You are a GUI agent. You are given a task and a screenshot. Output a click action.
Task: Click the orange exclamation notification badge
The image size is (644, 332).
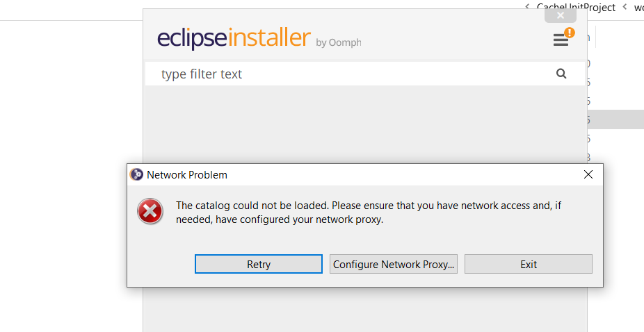point(570,32)
